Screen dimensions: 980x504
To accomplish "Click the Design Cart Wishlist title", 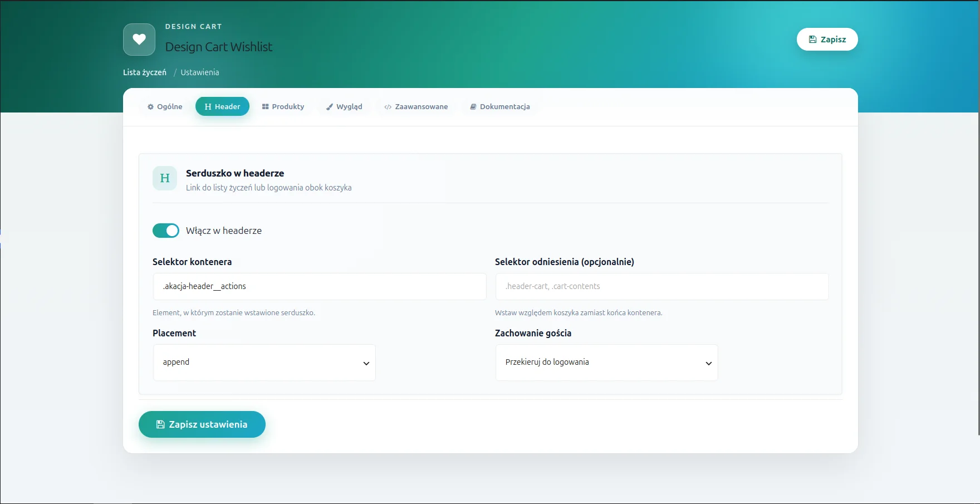I will [219, 47].
